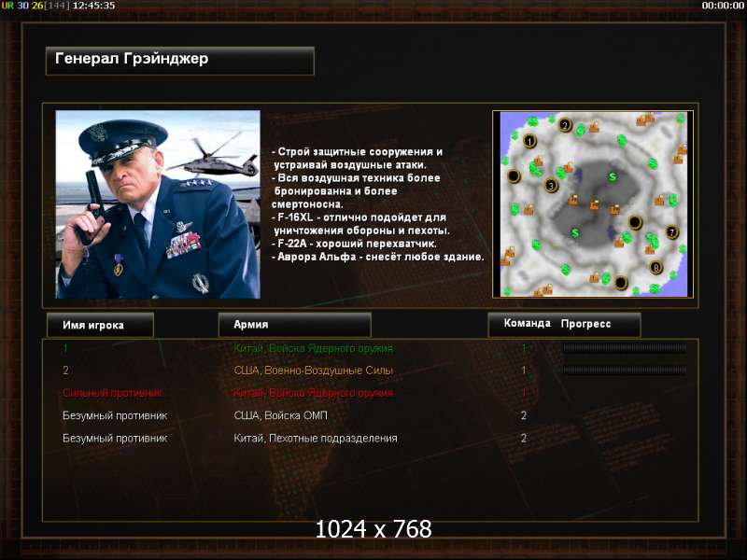Screen dimensions: 747x560
Task: Click the oil derrick icon right of marker 2
Action: pyautogui.click(x=594, y=127)
